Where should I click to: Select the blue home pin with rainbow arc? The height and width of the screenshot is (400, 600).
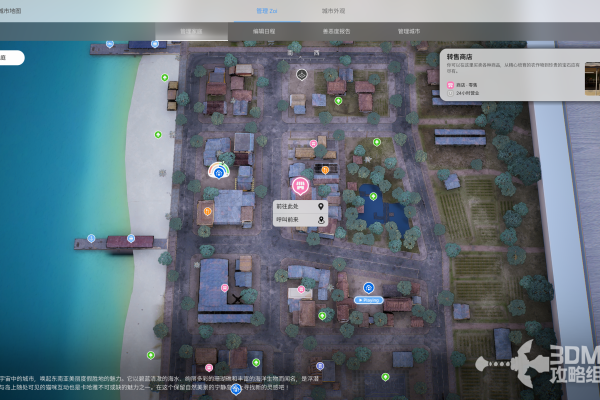[219, 171]
